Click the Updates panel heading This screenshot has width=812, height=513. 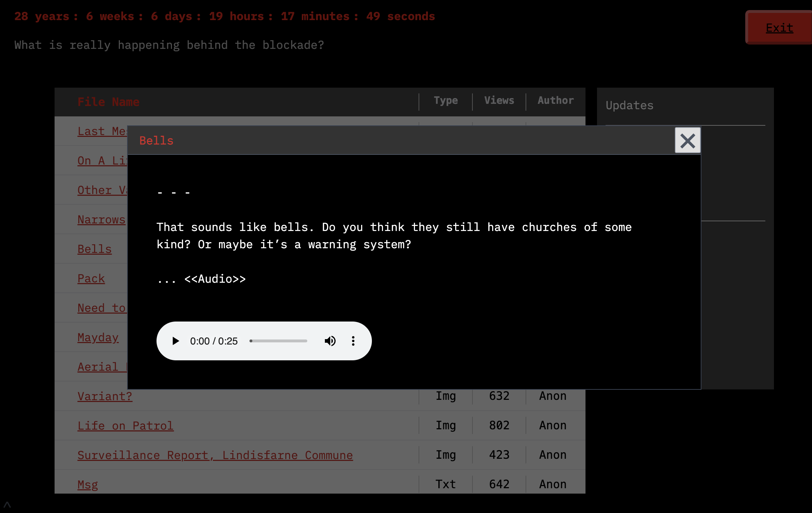(629, 106)
